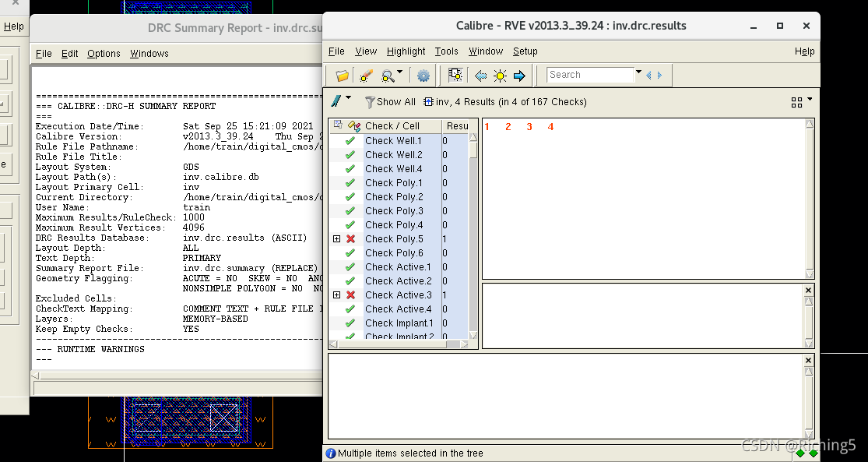The height and width of the screenshot is (462, 868).
Task: Click the Show All filter button
Action: [389, 102]
